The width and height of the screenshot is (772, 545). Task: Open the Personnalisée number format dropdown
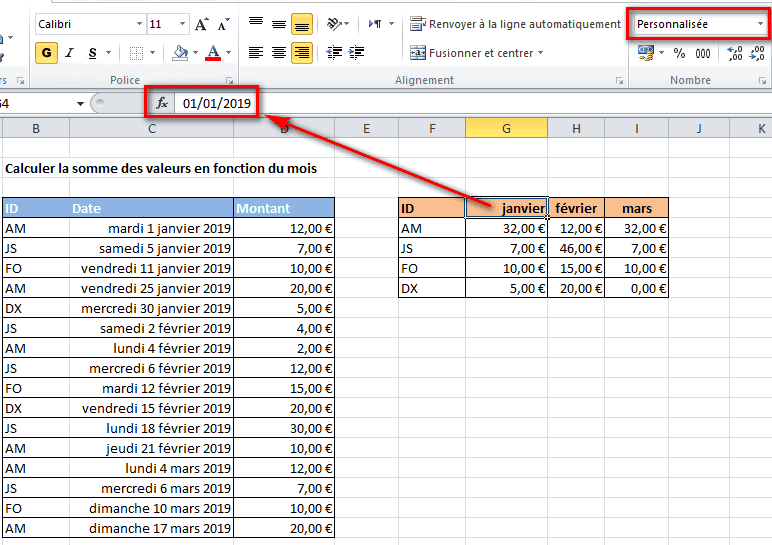tap(760, 24)
